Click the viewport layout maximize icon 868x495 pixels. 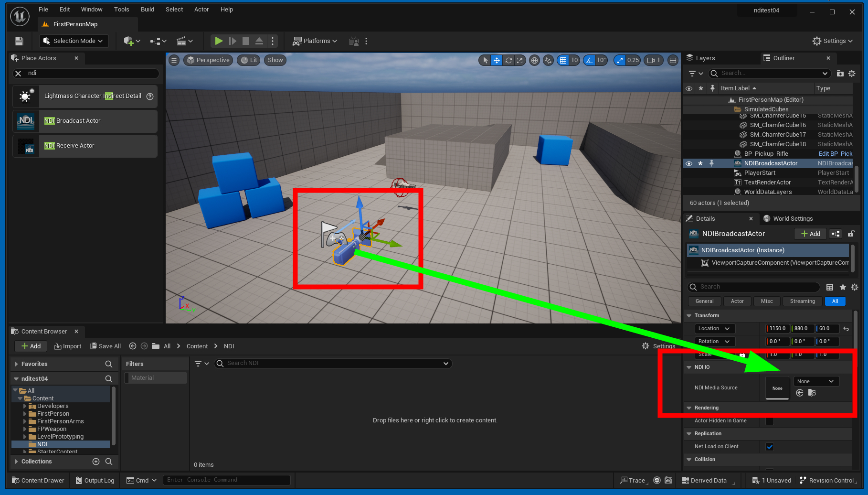coord(673,60)
